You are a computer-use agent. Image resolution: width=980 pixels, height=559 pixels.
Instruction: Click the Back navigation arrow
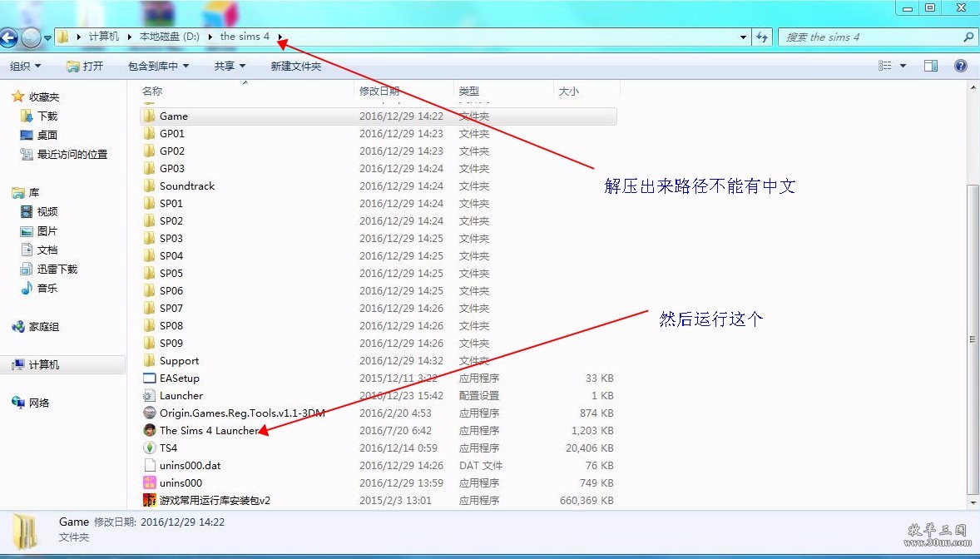pyautogui.click(x=9, y=38)
